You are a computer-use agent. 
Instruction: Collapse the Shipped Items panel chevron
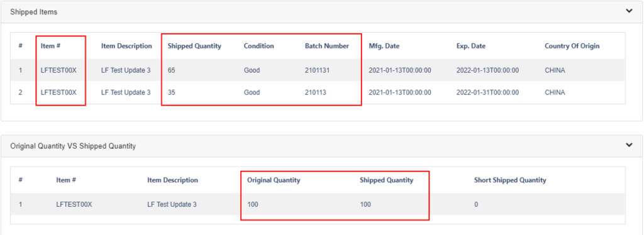click(629, 11)
